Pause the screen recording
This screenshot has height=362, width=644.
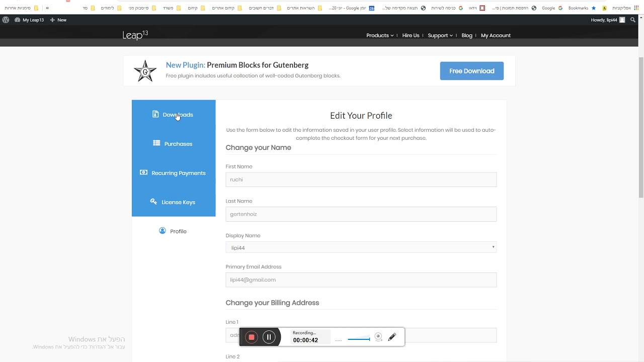269,337
